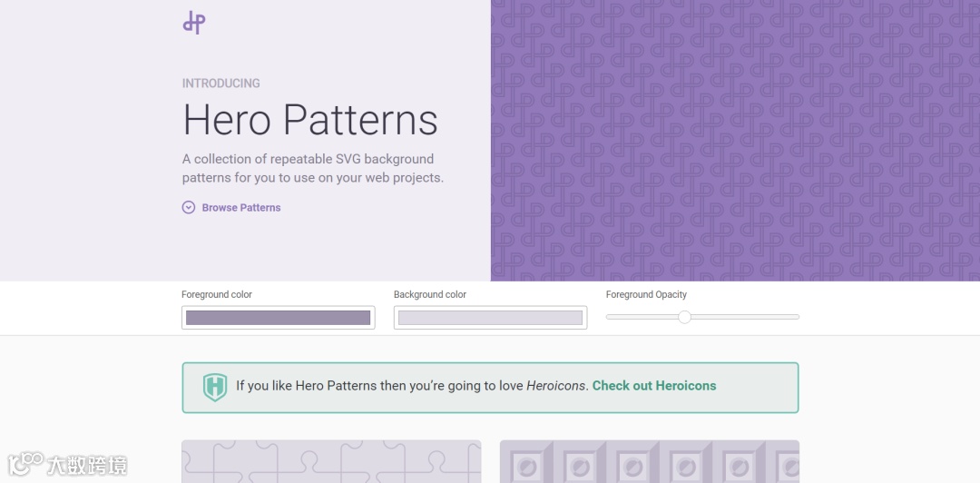Viewport: 980px width, 483px height.
Task: Click the INTRODUCING label text
Action: (221, 84)
